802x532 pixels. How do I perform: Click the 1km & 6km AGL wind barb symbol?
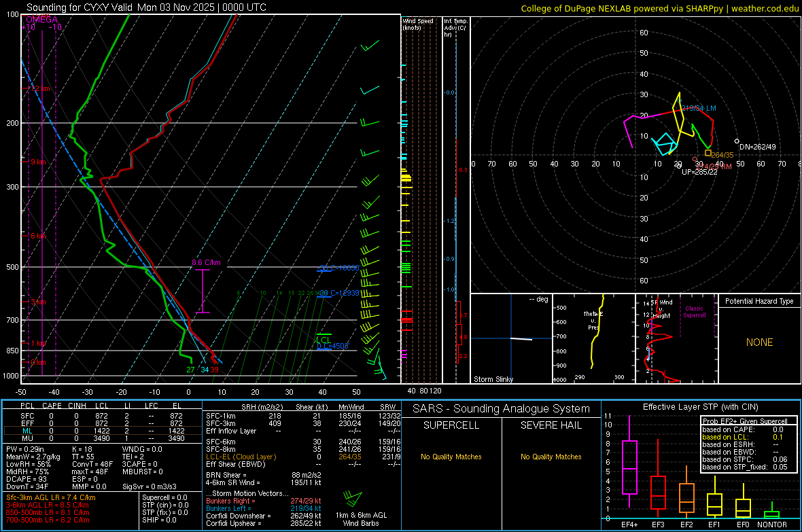point(353,498)
